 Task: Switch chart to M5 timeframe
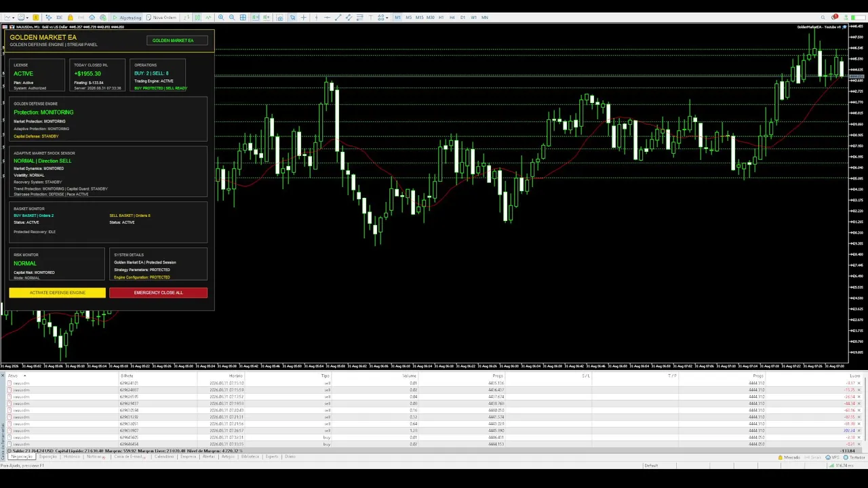point(409,17)
